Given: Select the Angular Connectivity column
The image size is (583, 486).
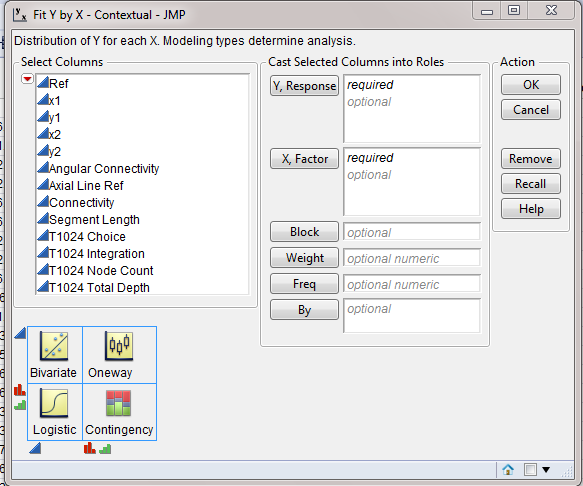Looking at the screenshot, I should [x=104, y=168].
